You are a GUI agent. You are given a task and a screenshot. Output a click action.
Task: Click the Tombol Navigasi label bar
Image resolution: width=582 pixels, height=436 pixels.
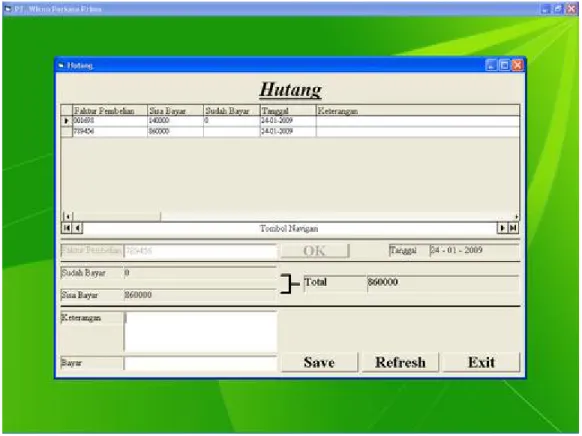coord(290,228)
